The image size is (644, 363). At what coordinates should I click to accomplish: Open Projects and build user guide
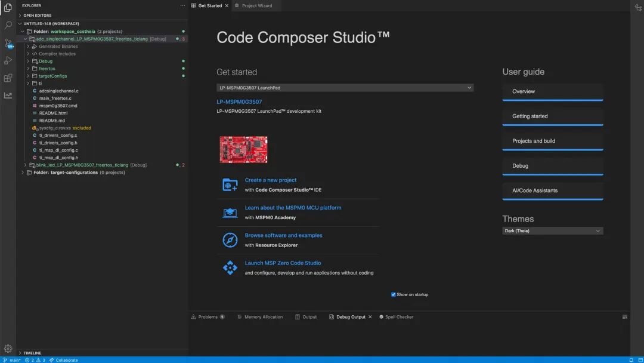point(552,141)
